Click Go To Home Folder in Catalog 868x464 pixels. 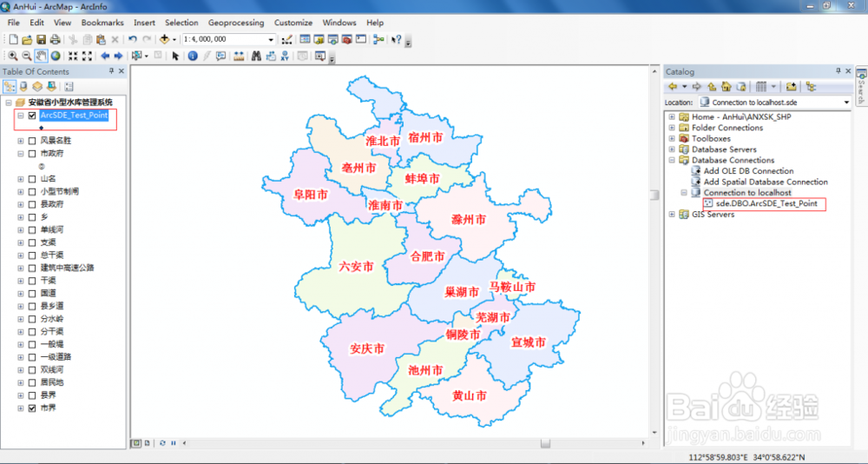[727, 87]
